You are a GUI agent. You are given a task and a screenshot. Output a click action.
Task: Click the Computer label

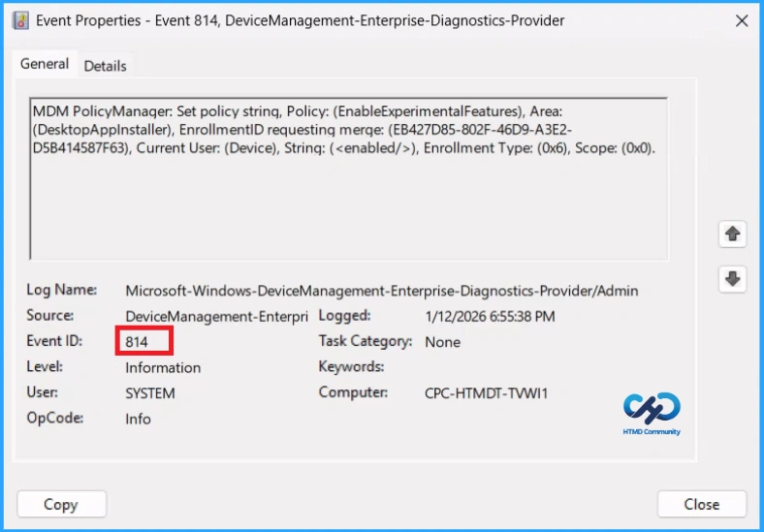[353, 391]
